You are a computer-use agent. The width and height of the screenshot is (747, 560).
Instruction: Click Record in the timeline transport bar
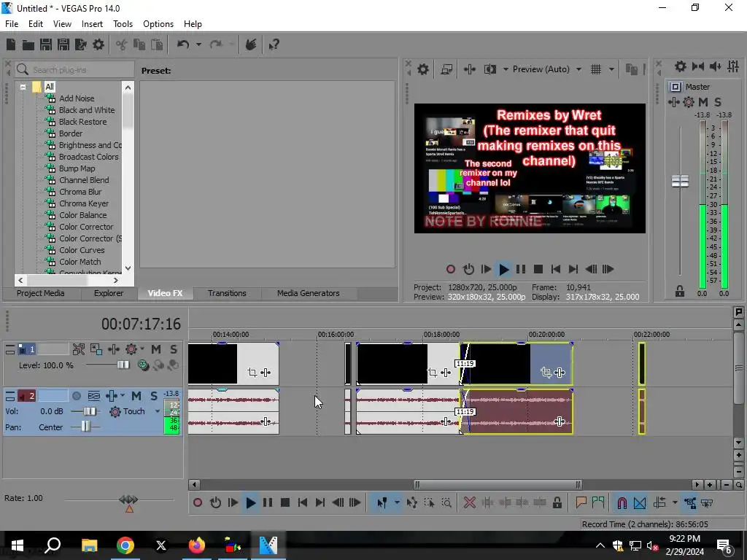pos(197,503)
